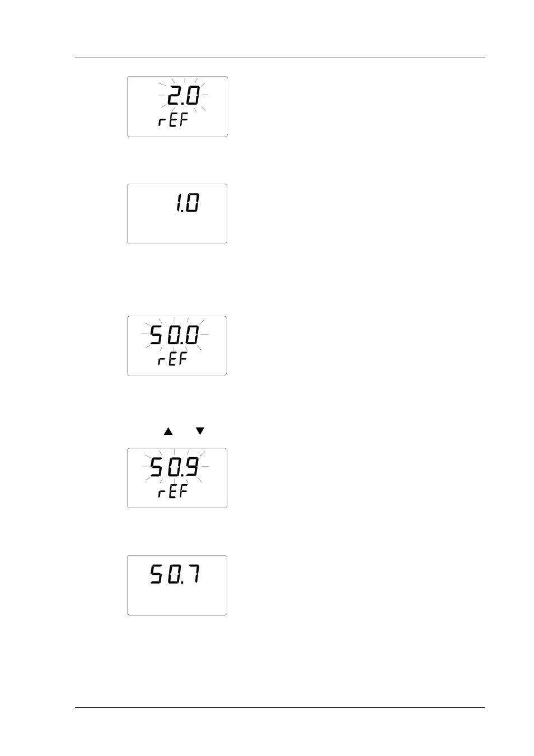Image resolution: width=534 pixels, height=756 pixels.
Task: Select the 50.7 LCD reading
Action: coord(175,575)
